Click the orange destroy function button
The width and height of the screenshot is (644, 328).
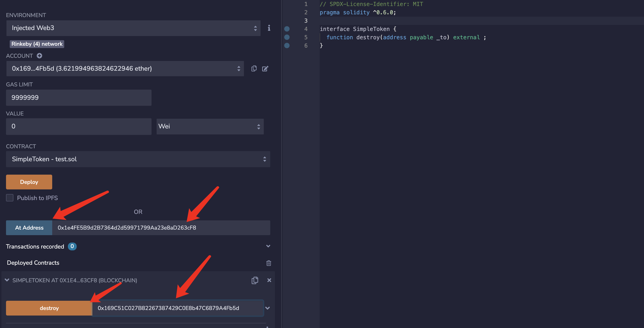[49, 308]
